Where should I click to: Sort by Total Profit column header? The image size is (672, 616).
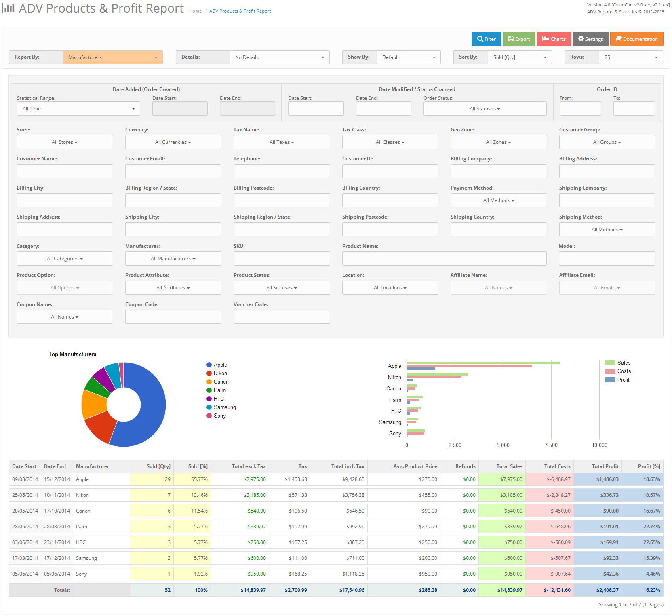(605, 466)
